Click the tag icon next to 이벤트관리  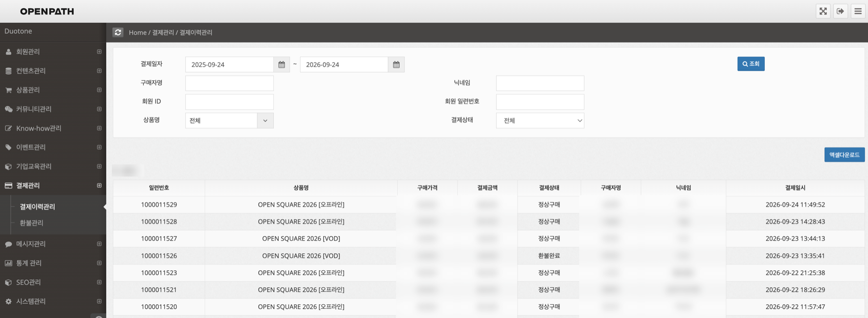(x=8, y=147)
